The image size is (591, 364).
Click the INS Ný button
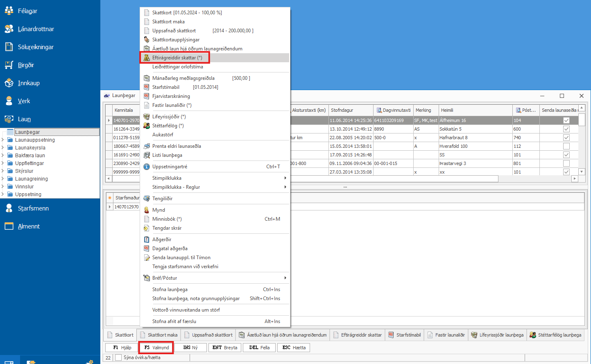click(x=190, y=348)
